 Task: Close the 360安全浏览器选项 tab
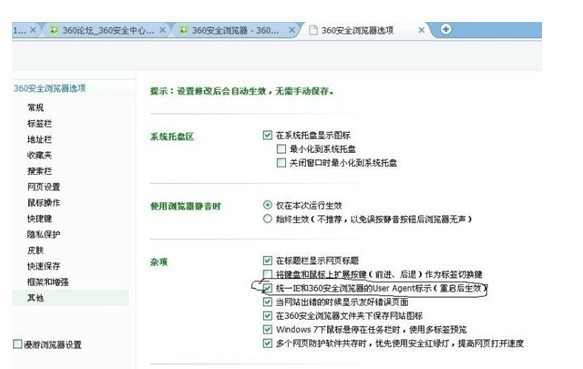click(x=421, y=30)
